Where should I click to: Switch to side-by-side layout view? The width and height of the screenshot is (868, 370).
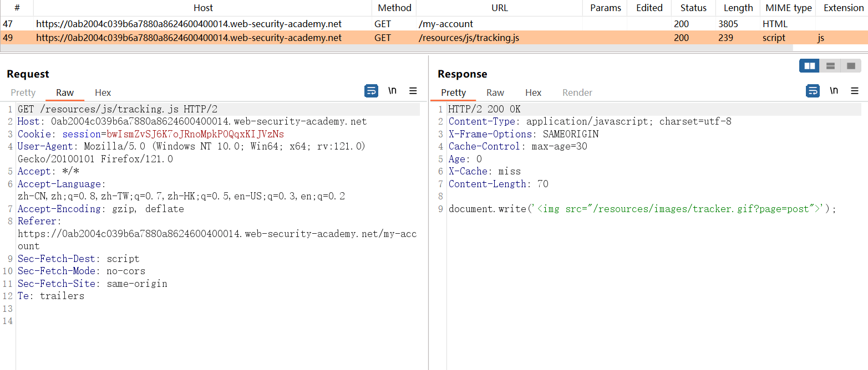tap(809, 66)
